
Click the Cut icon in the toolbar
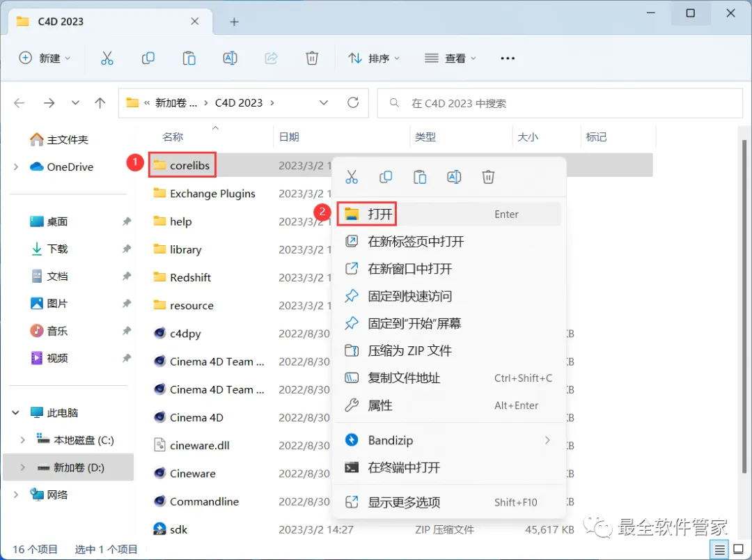(107, 58)
